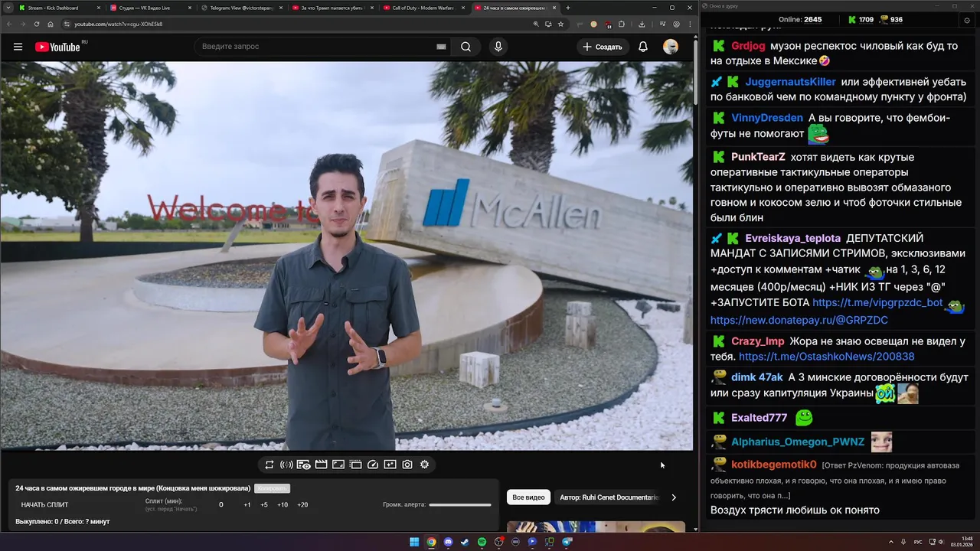Click username PunkTearZ in chat
Image resolution: width=980 pixels, height=551 pixels.
pyautogui.click(x=758, y=157)
